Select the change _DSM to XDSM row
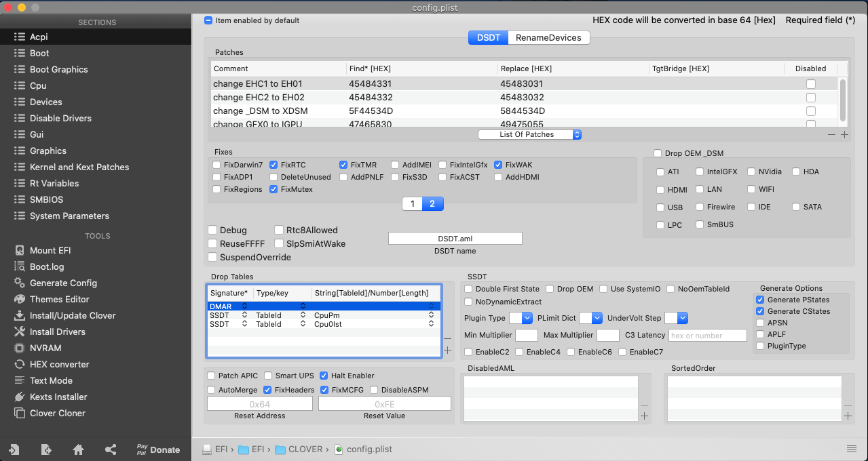868x461 pixels. pos(524,111)
